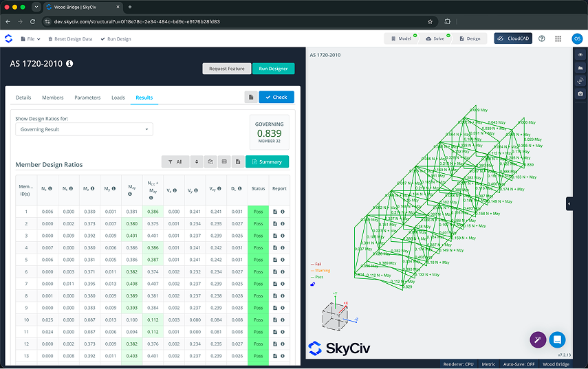Open the All filter button
Viewport: 588px width, 369px height.
pyautogui.click(x=175, y=162)
